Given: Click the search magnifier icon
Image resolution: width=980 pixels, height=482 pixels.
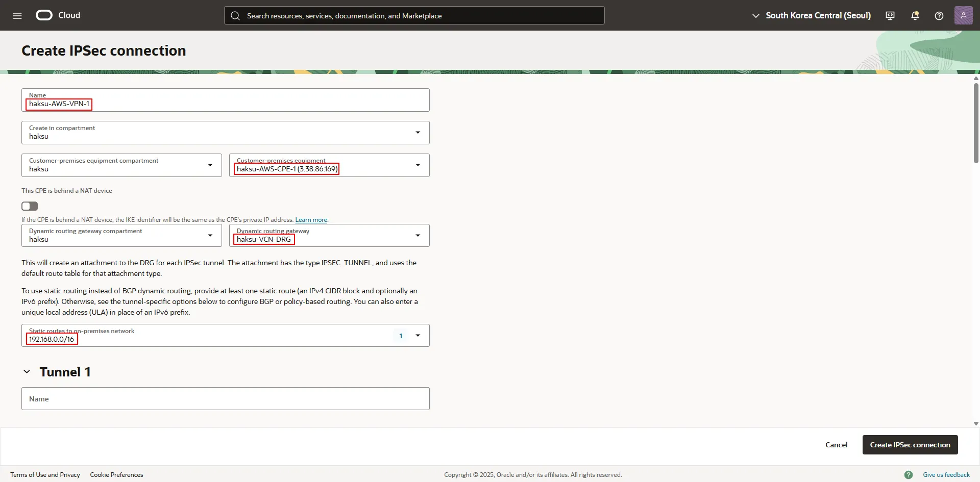Looking at the screenshot, I should (235, 16).
